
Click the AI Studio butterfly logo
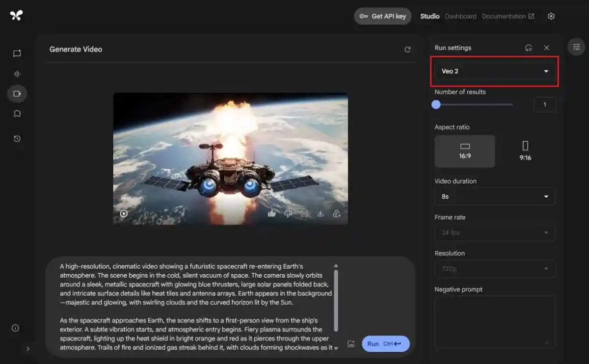[x=16, y=15]
